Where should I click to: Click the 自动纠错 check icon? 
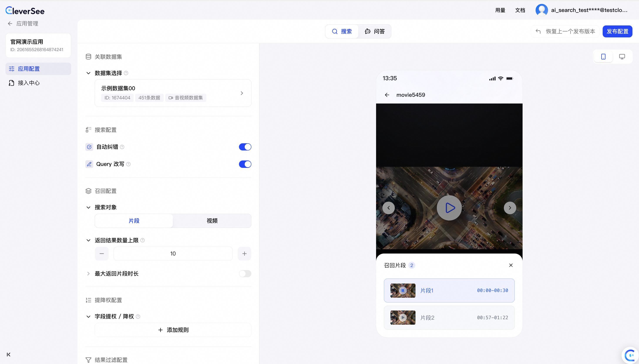tap(89, 147)
